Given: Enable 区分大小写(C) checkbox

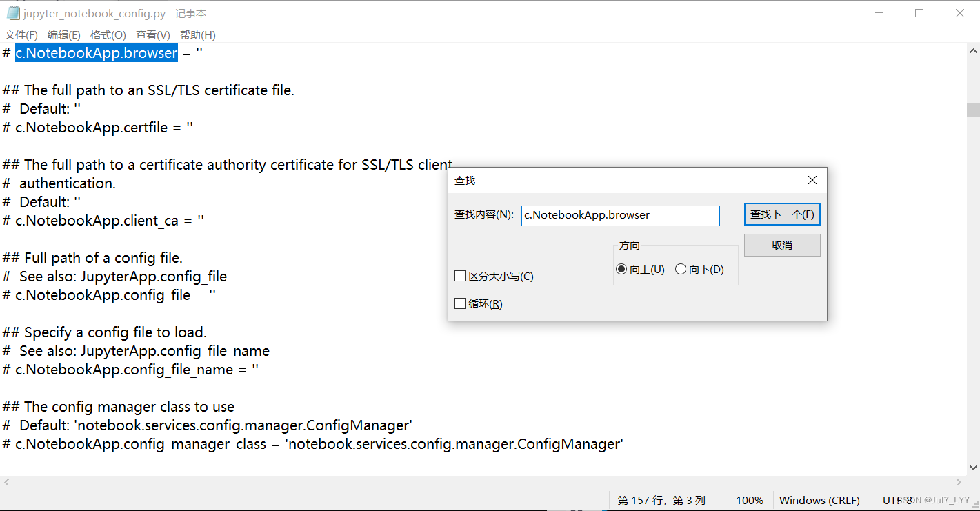Looking at the screenshot, I should pos(494,277).
